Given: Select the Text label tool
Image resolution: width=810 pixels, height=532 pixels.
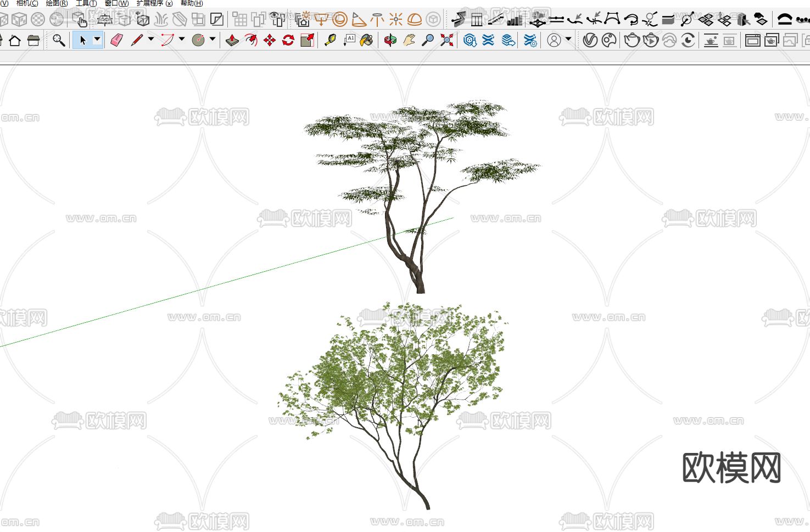Looking at the screenshot, I should coord(349,40).
